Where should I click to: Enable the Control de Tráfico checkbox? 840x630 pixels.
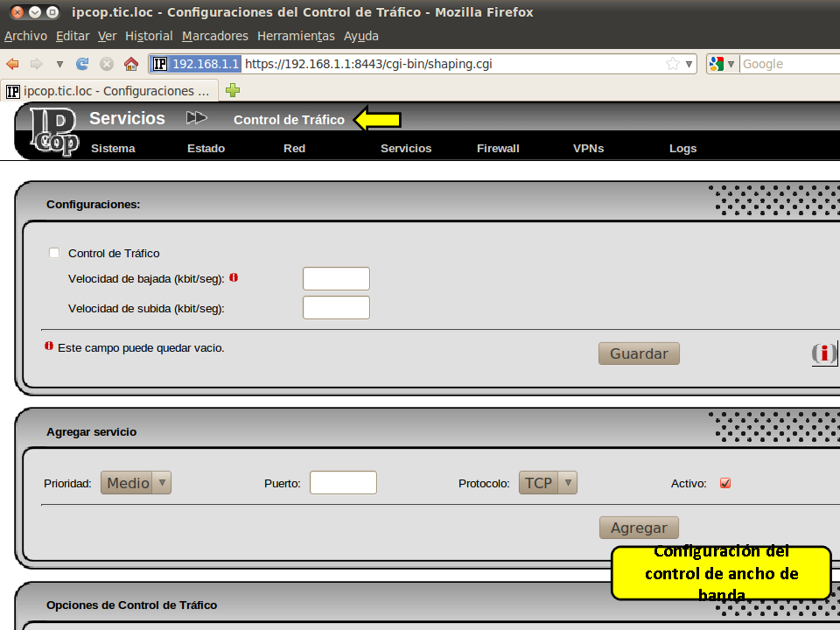pyautogui.click(x=54, y=253)
